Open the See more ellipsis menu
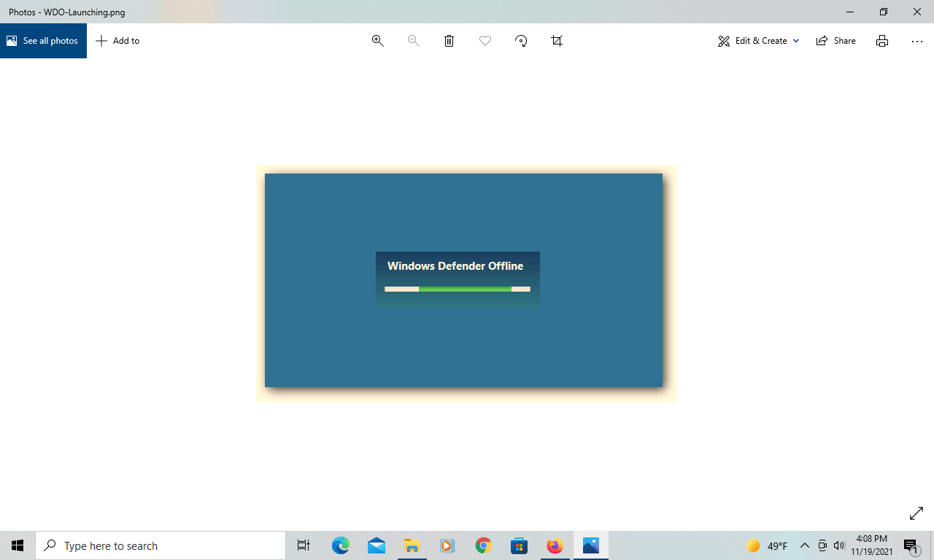934x560 pixels. pyautogui.click(x=917, y=41)
